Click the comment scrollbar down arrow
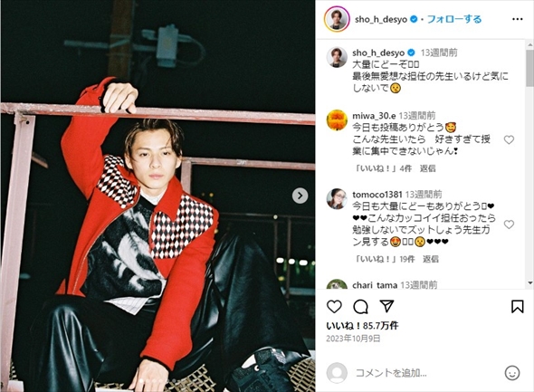534x392 pixels. 529,282
